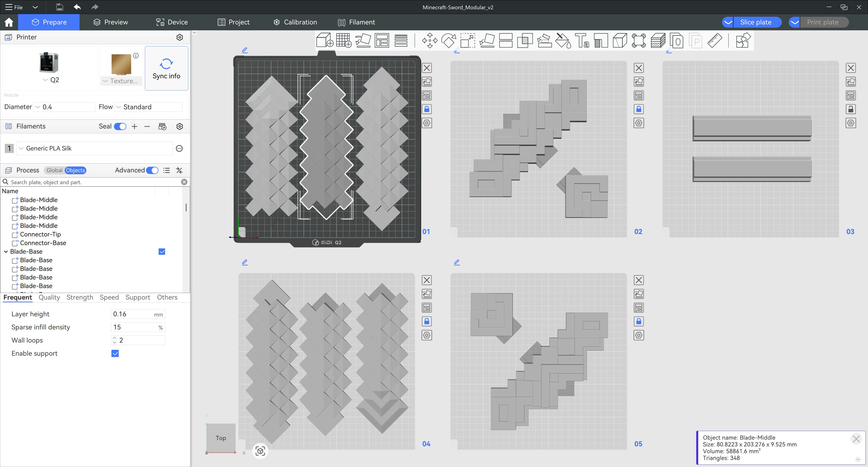
Task: Open the Generic PLA Silk more-options icon
Action: [179, 148]
